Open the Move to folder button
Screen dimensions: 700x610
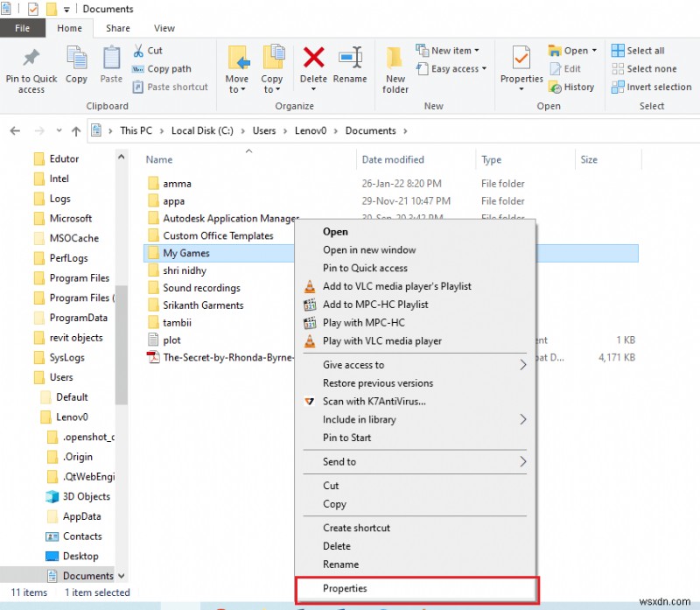[236, 69]
